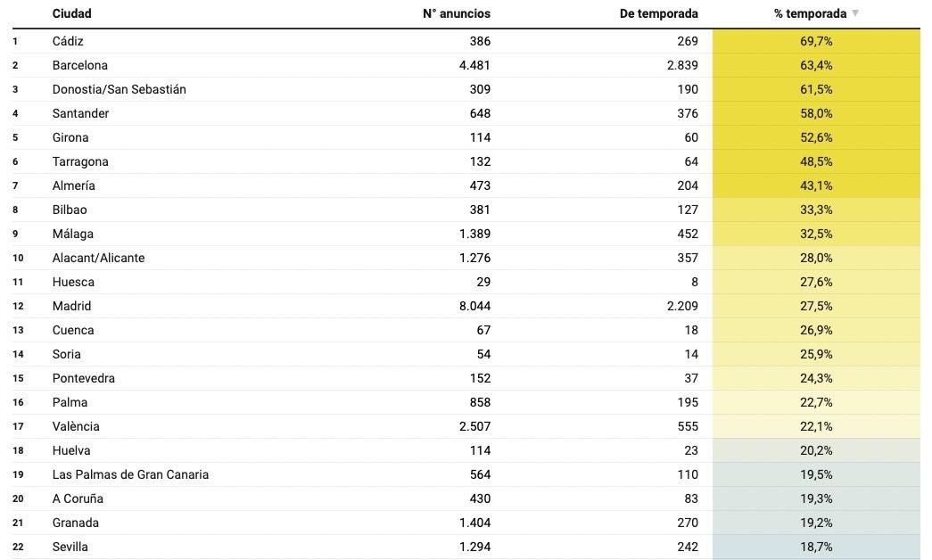Click the De temporada column header

click(x=658, y=13)
